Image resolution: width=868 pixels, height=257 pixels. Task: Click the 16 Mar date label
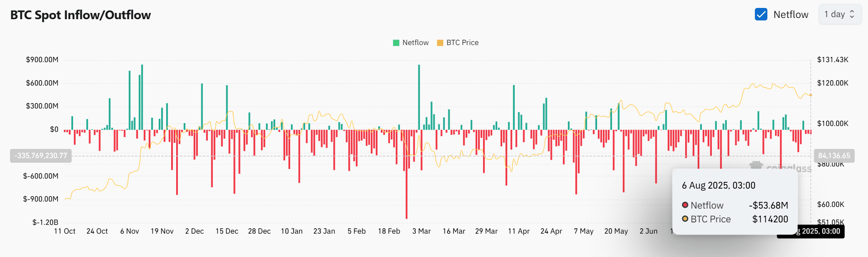click(454, 231)
